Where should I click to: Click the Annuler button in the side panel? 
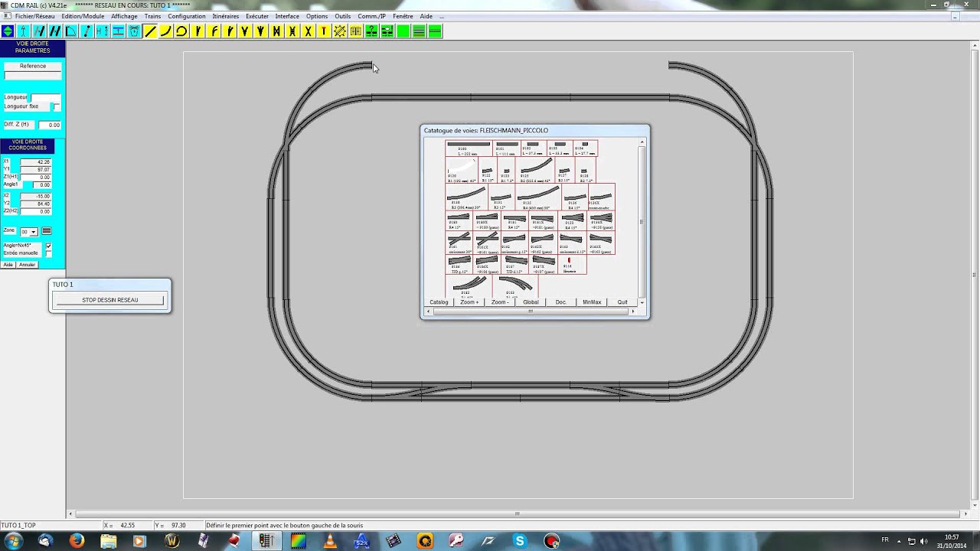coord(28,265)
